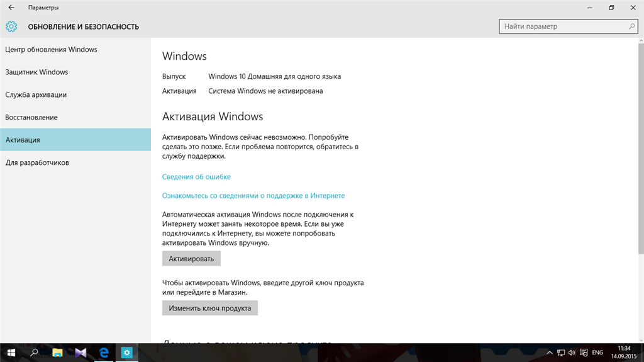Click edition text Windows 10 Домашняя
The height and width of the screenshot is (362, 644).
pyautogui.click(x=274, y=77)
